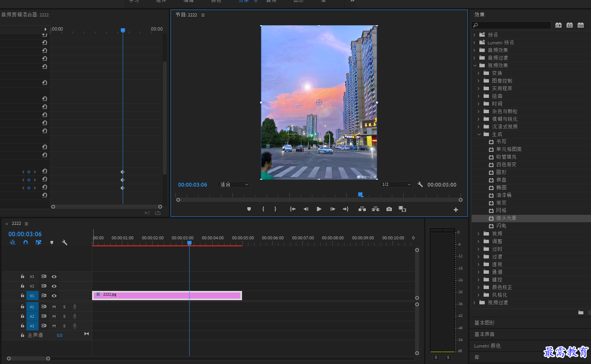The height and width of the screenshot is (364, 591).
Task: Toggle insert sequences as nests icon
Action: pos(13,242)
